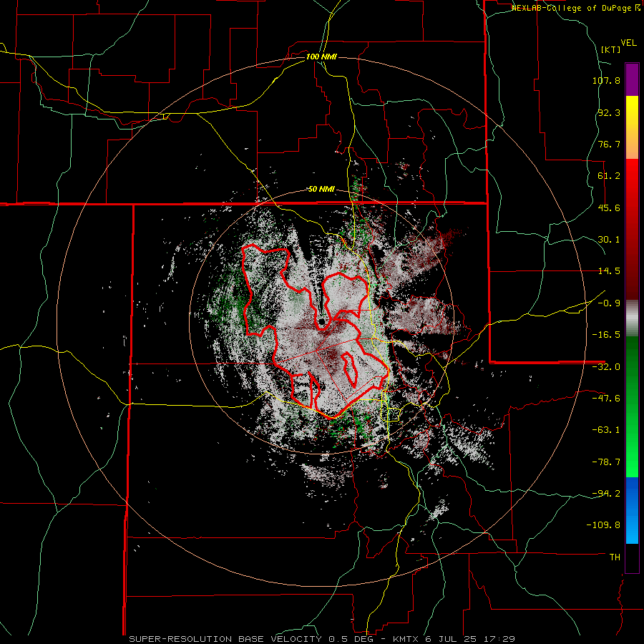The height and width of the screenshot is (644, 644).
Task: Select the -63.1 scale value
Action: 606,430
